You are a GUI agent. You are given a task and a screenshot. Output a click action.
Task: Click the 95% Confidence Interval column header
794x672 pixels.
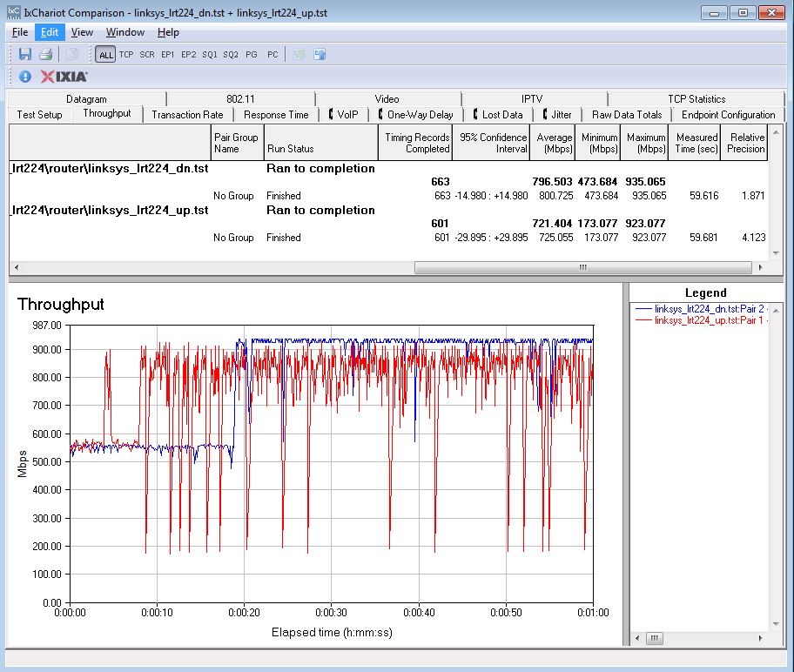tap(491, 143)
